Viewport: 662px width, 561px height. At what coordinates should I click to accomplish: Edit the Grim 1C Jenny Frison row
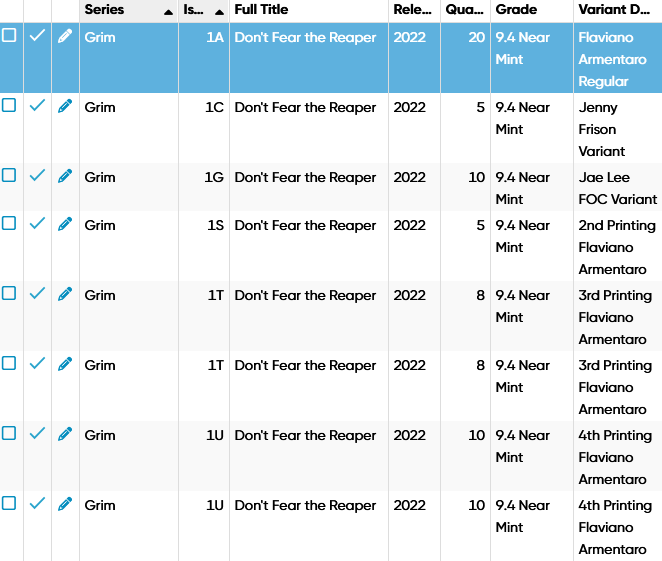[65, 105]
